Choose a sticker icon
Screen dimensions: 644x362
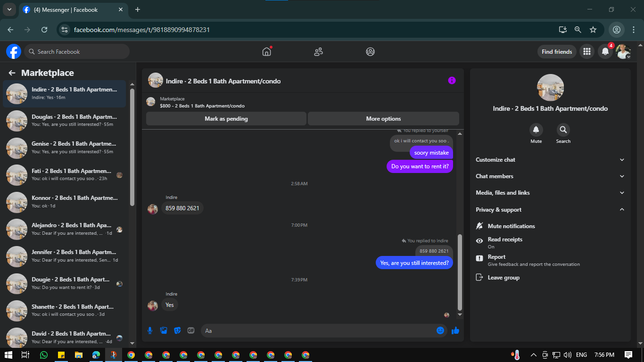(177, 330)
